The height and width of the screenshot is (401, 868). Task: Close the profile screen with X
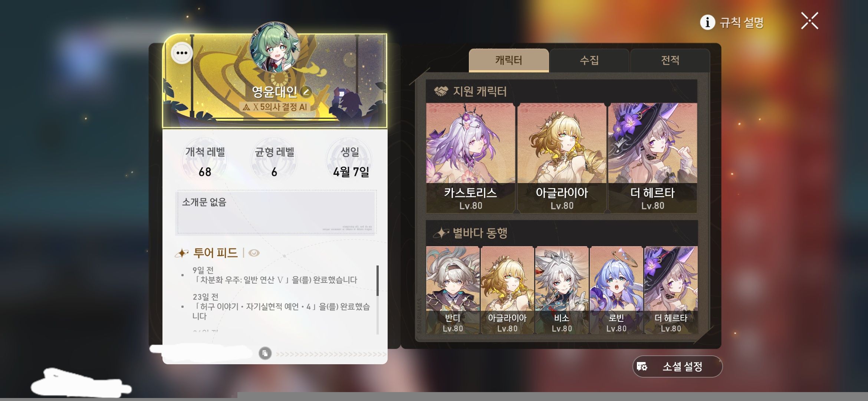coord(809,21)
